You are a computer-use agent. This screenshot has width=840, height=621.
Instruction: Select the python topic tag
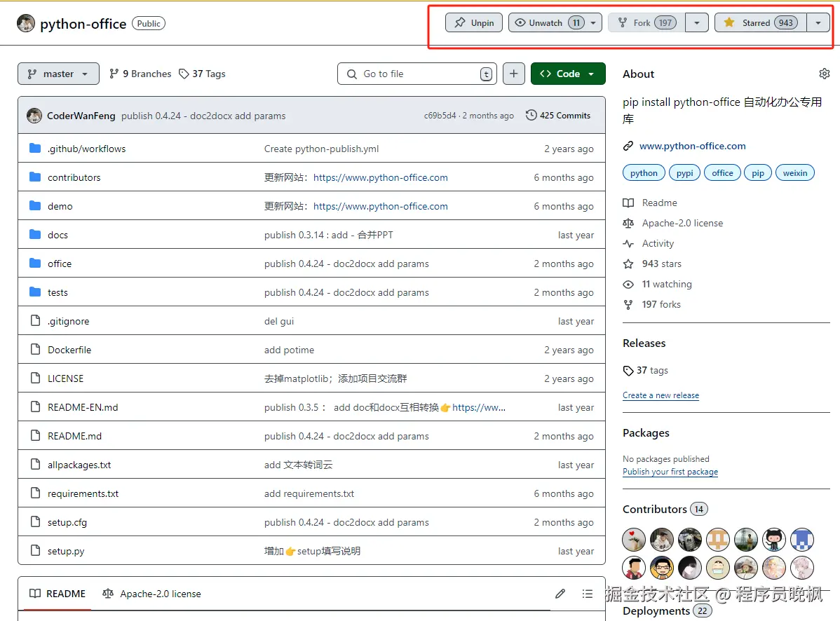[x=644, y=173]
